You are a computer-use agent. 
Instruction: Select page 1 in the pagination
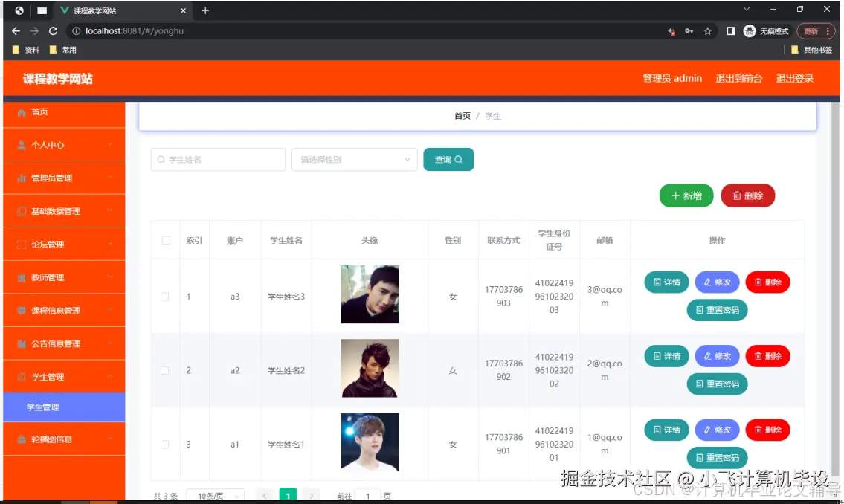(x=288, y=495)
